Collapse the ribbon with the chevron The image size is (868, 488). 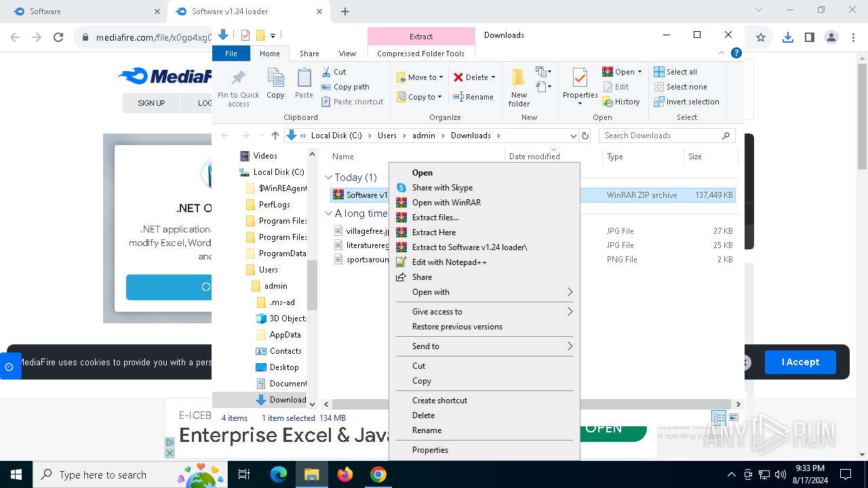722,53
